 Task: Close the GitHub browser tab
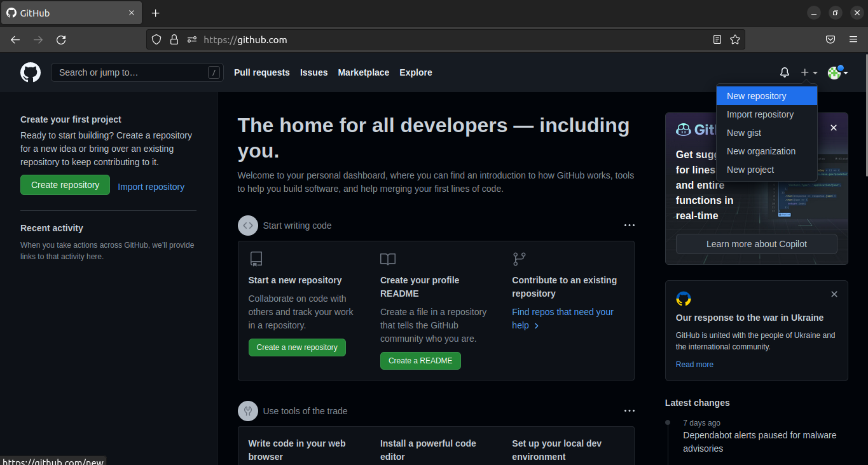pos(132,13)
